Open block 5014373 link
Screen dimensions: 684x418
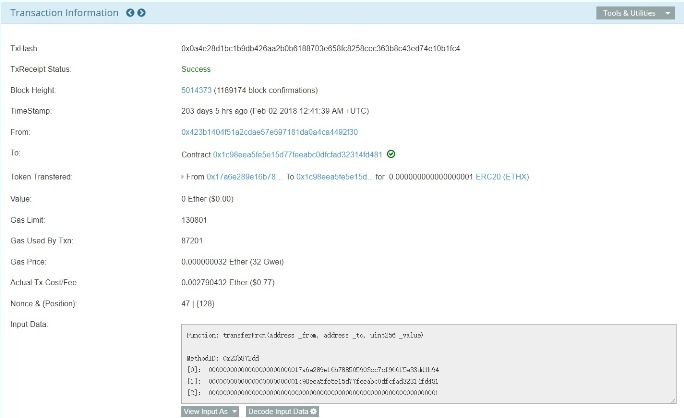[196, 90]
